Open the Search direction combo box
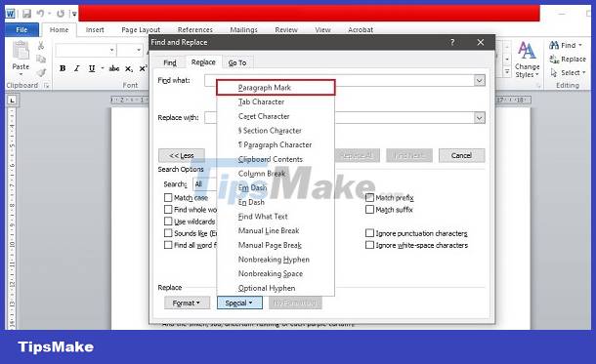Viewport: 596px width, 364px height. click(205, 184)
